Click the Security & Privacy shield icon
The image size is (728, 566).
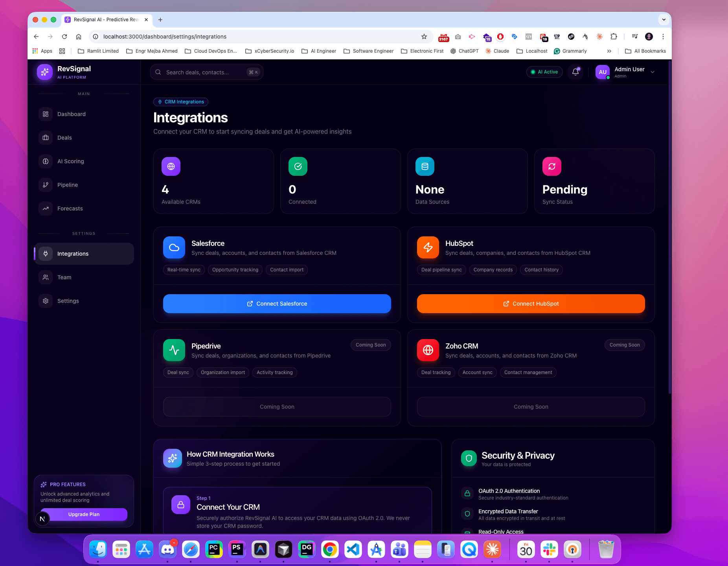coord(468,458)
